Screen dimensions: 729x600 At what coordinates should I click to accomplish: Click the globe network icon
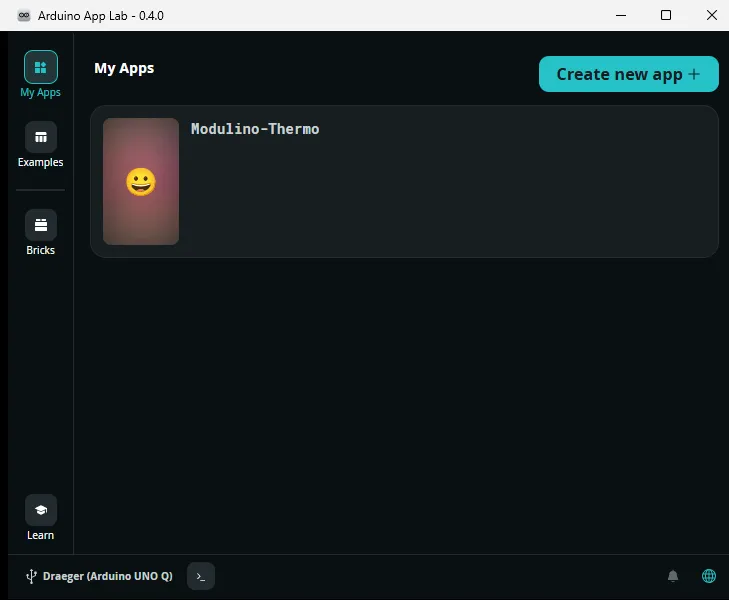point(709,576)
